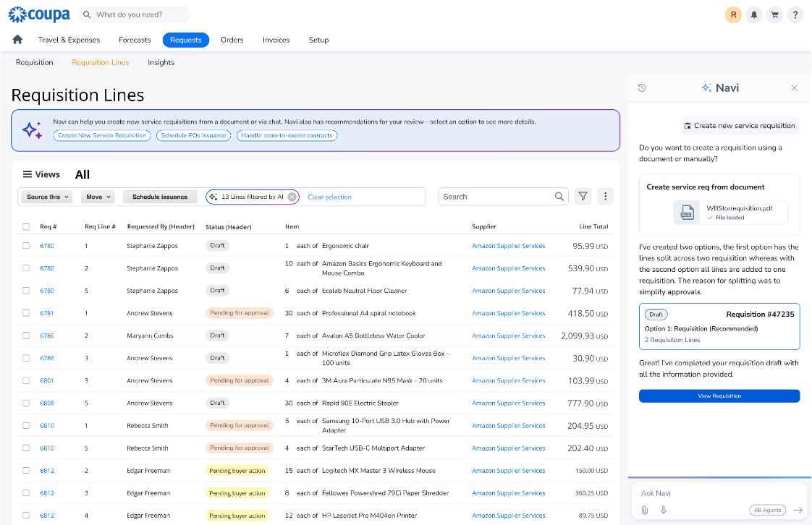The width and height of the screenshot is (812, 525).
Task: Click the View Requisition button
Action: (719, 396)
